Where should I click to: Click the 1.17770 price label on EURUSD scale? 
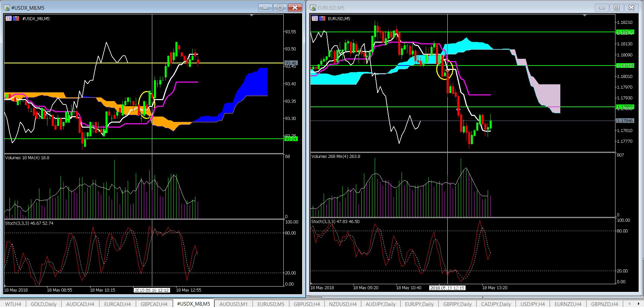click(625, 141)
